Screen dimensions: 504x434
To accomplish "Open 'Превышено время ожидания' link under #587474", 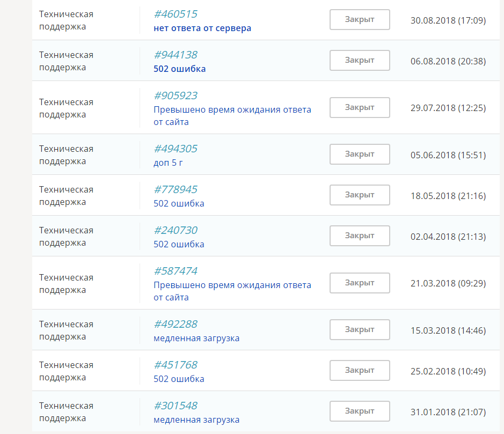I will pos(232,291).
